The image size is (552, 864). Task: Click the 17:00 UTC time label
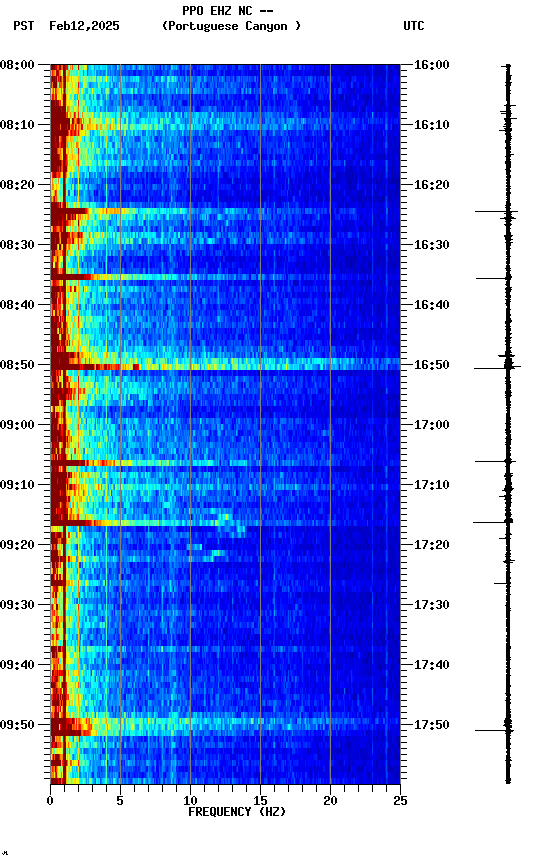coord(431,425)
